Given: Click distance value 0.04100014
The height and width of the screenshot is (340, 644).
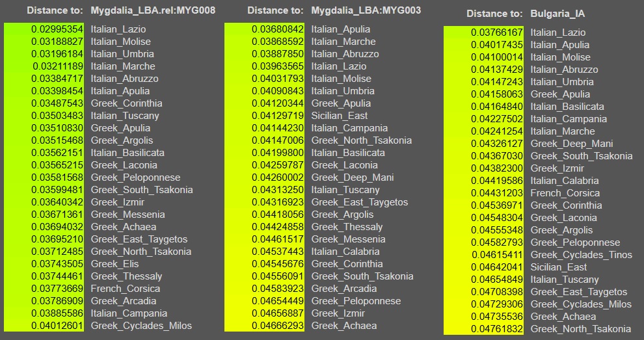Looking at the screenshot, I should click(x=497, y=57).
